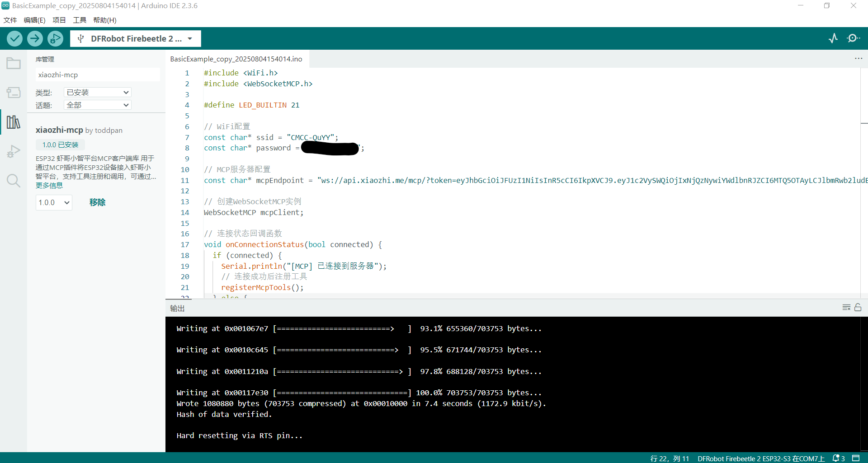
Task: Click the registerMcpTools(); code line
Action: pyautogui.click(x=262, y=287)
